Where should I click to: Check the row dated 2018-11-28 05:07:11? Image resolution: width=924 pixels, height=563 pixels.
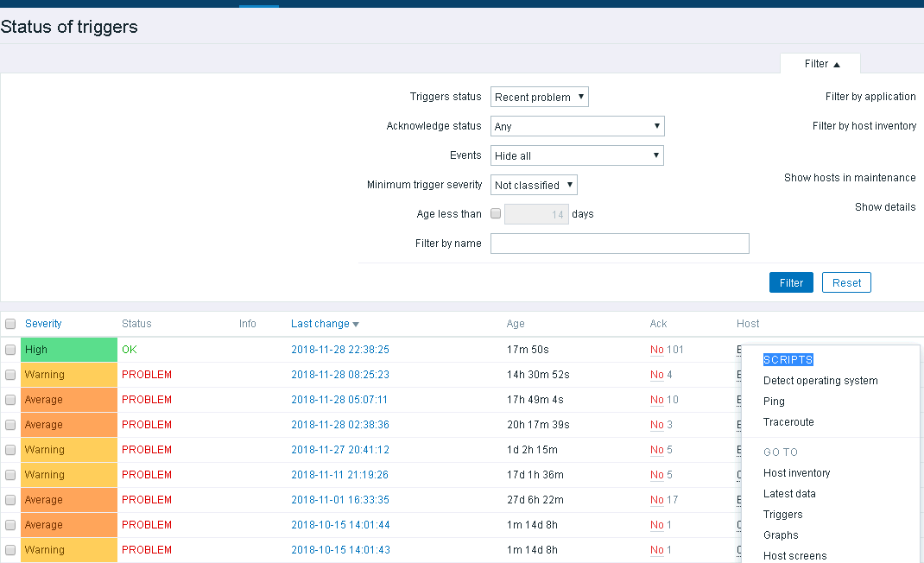(x=10, y=400)
